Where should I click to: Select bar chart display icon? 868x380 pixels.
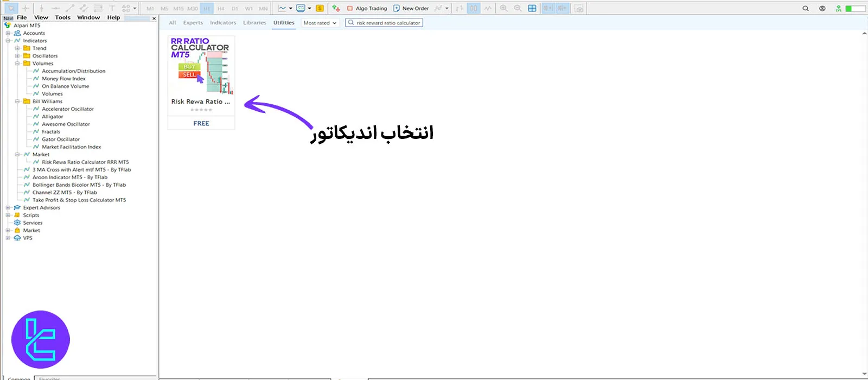click(x=459, y=8)
